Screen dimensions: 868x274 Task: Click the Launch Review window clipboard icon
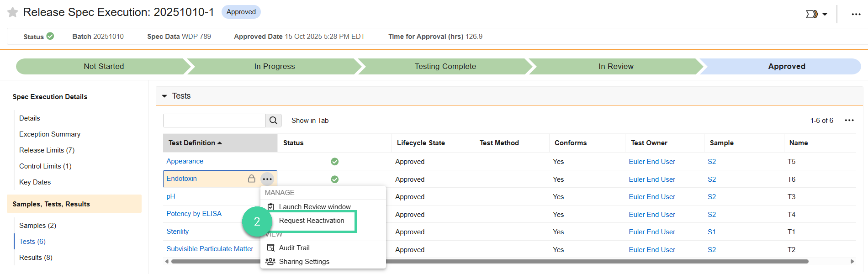[x=270, y=207]
